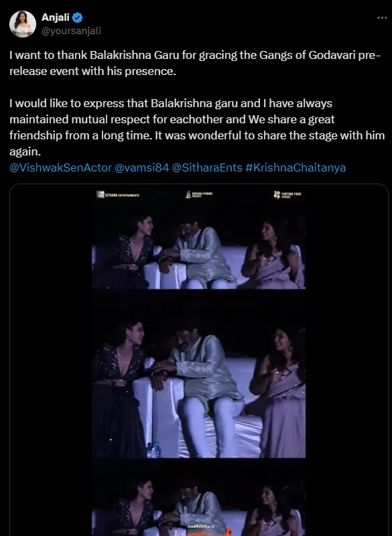Open the @SitharaEnts mention
This screenshot has height=536, width=392.
coord(207,167)
